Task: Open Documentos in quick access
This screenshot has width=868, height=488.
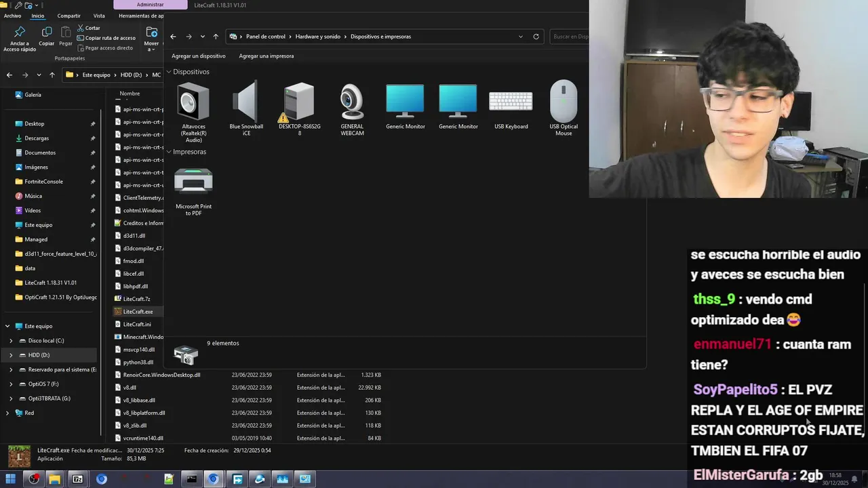Action: click(40, 152)
